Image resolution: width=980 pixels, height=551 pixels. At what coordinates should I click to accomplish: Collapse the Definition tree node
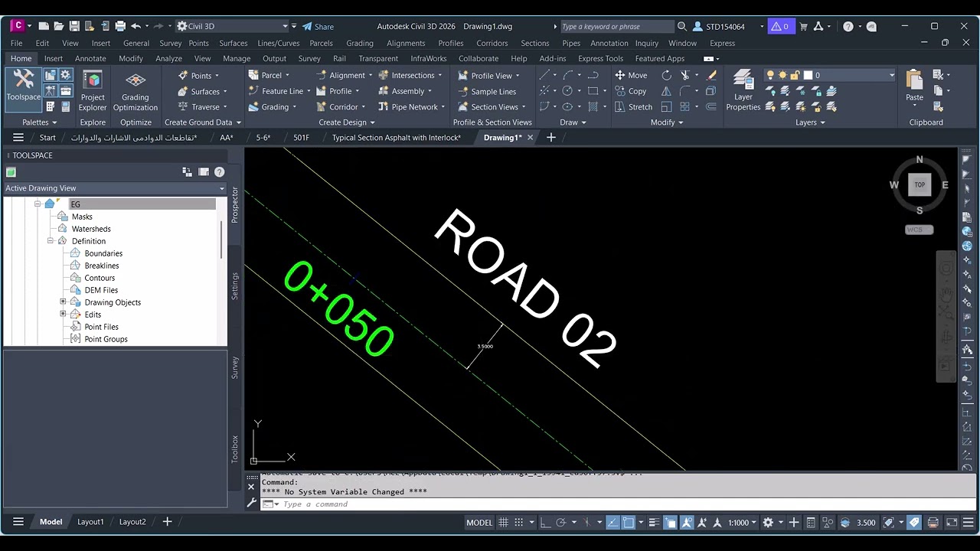[51, 241]
